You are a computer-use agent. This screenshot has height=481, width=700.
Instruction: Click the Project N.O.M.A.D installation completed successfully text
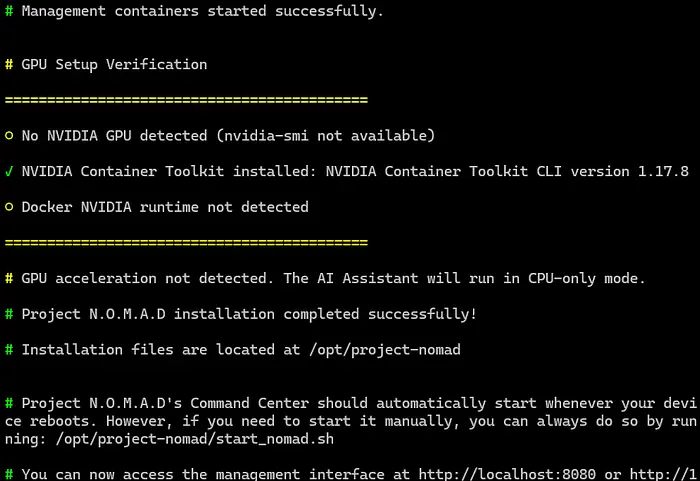pos(249,314)
